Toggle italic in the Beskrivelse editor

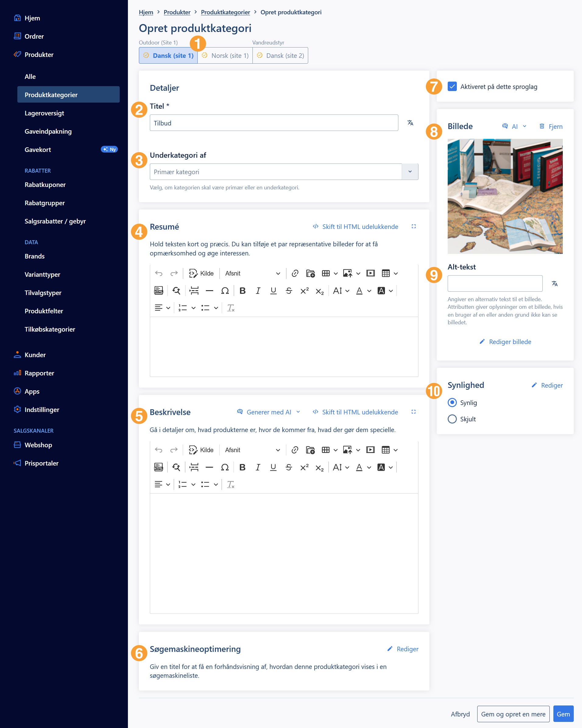click(258, 467)
